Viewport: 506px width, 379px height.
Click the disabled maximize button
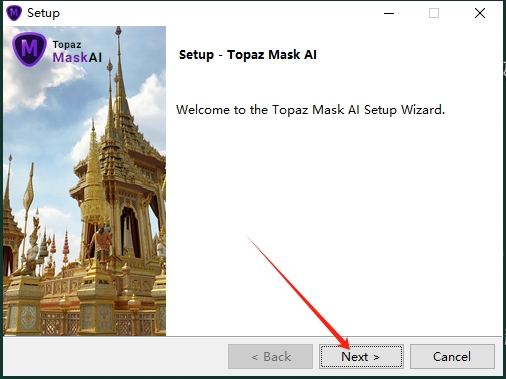(434, 13)
